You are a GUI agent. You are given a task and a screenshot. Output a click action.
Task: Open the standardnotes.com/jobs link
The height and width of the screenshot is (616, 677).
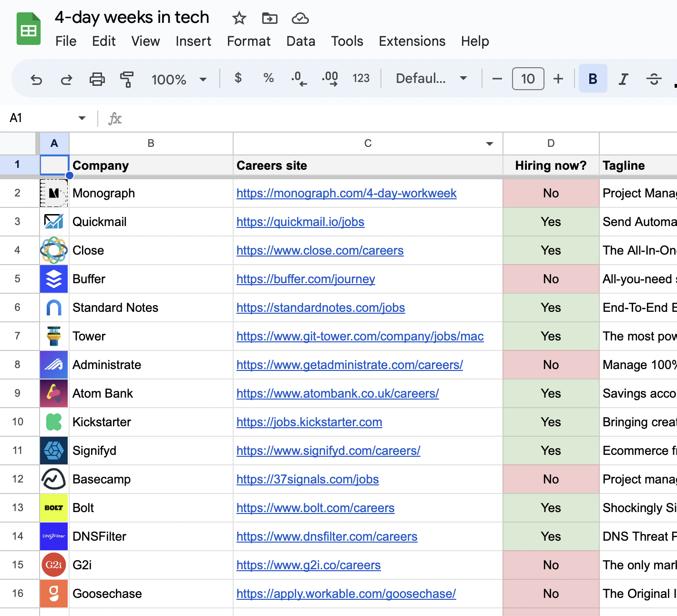(x=321, y=308)
